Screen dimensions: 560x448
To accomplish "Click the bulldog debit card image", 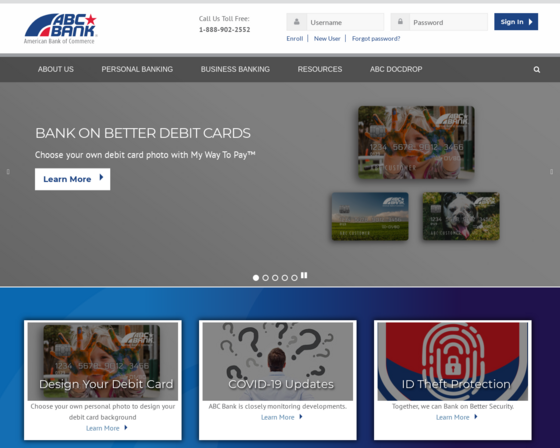I will [461, 216].
